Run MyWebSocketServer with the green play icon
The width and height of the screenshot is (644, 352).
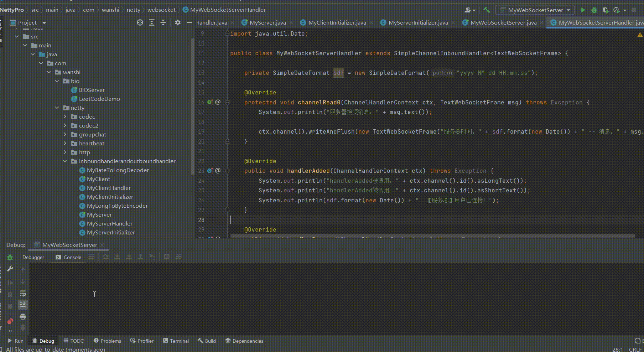coord(583,10)
